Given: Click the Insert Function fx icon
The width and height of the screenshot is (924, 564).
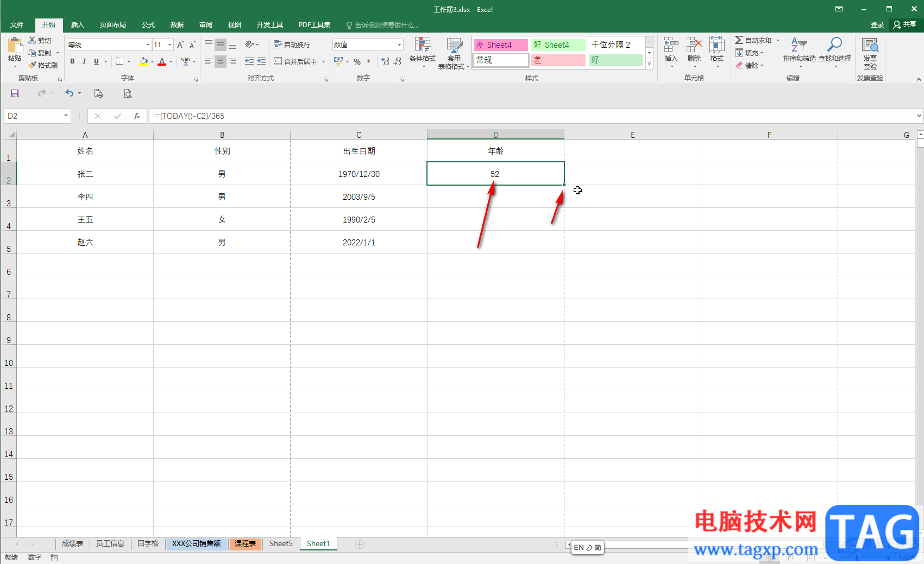Looking at the screenshot, I should point(137,116).
